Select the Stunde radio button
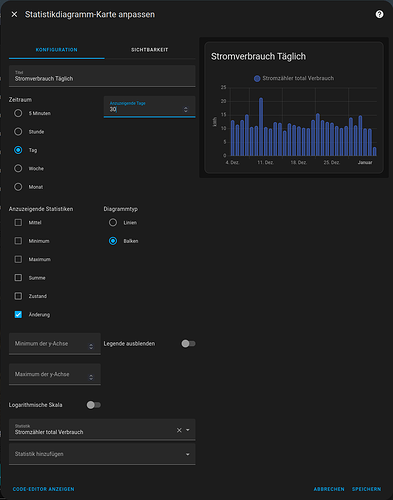Image resolution: width=393 pixels, height=500 pixels. (18, 132)
